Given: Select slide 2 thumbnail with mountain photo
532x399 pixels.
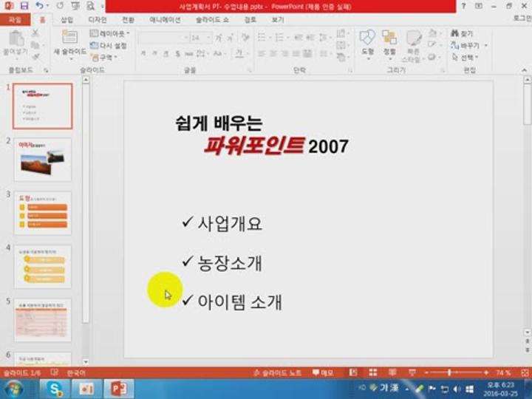Looking at the screenshot, I should tap(43, 160).
